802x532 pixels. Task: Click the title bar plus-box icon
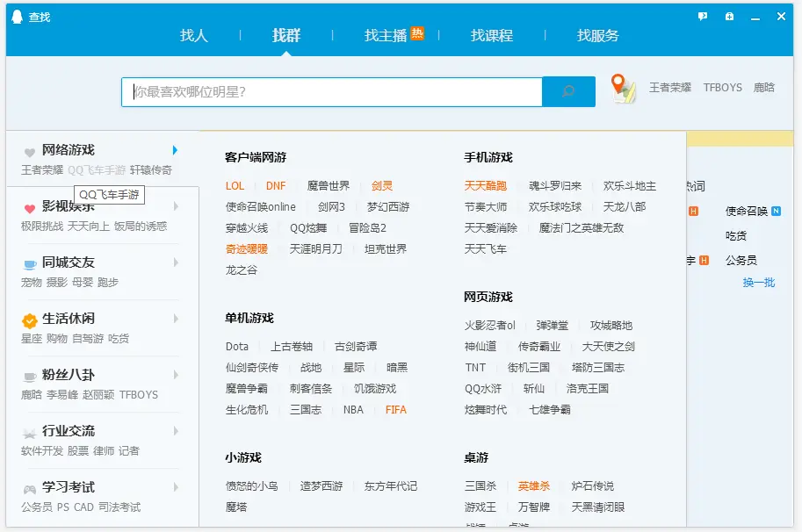click(x=729, y=17)
